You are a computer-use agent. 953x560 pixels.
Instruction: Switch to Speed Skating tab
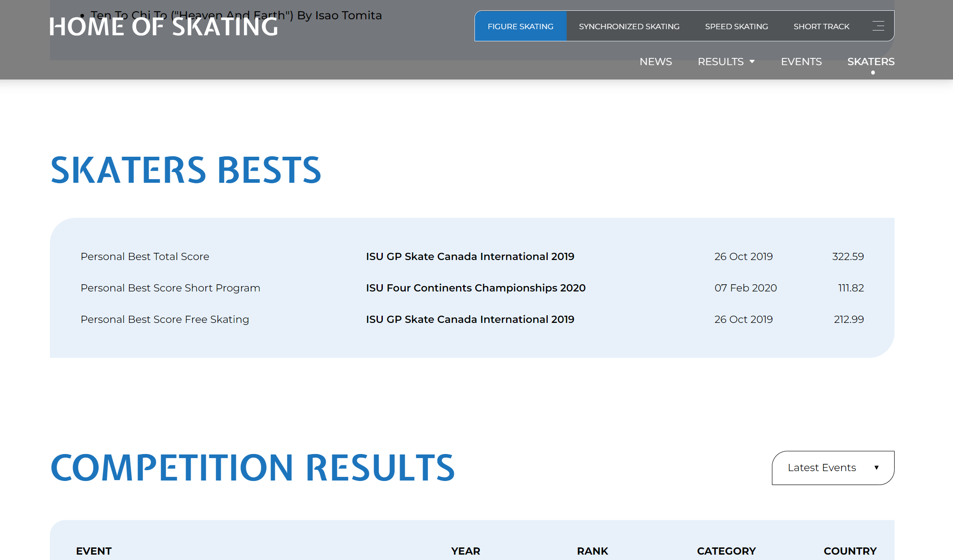736,26
